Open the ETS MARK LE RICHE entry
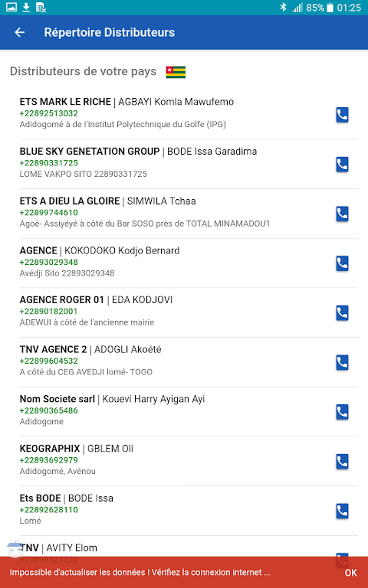This screenshot has height=588, width=368. pyautogui.click(x=126, y=102)
